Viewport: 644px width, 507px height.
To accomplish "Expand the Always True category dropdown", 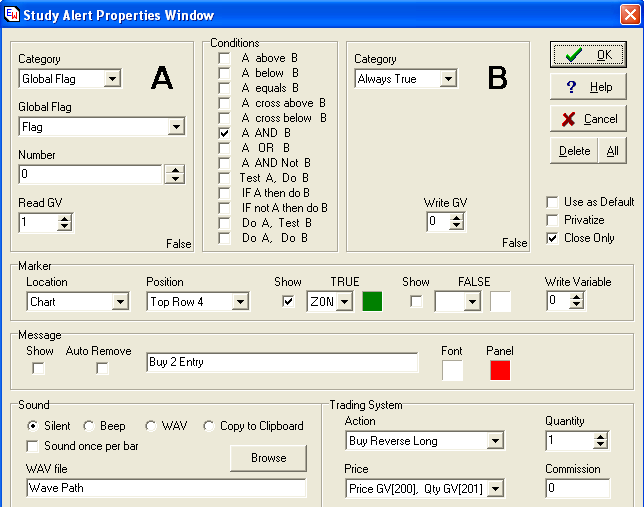I will (447, 79).
